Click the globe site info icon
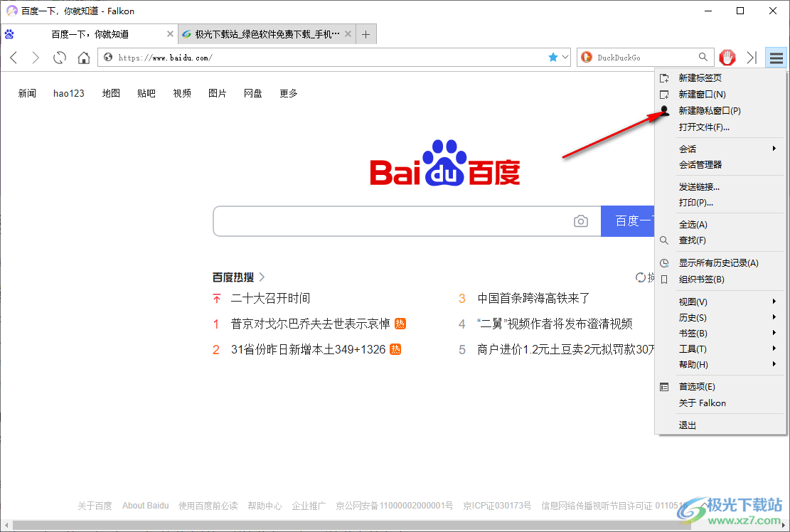 click(x=108, y=58)
